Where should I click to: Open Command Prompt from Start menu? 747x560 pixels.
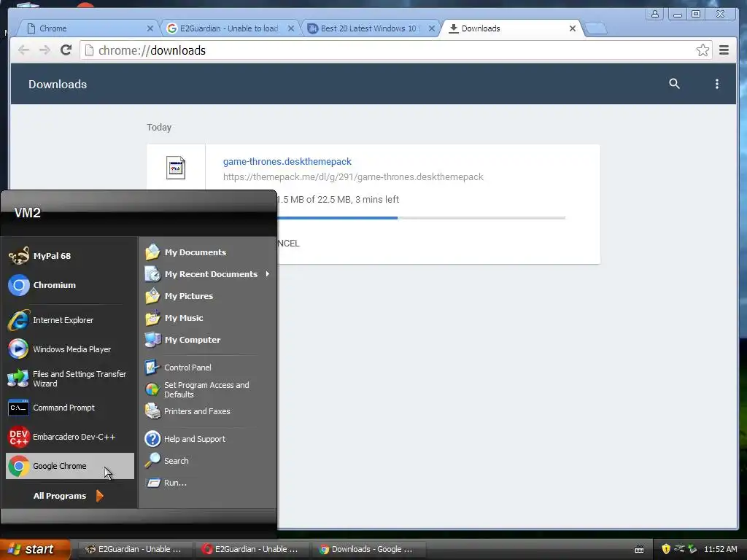click(69, 408)
